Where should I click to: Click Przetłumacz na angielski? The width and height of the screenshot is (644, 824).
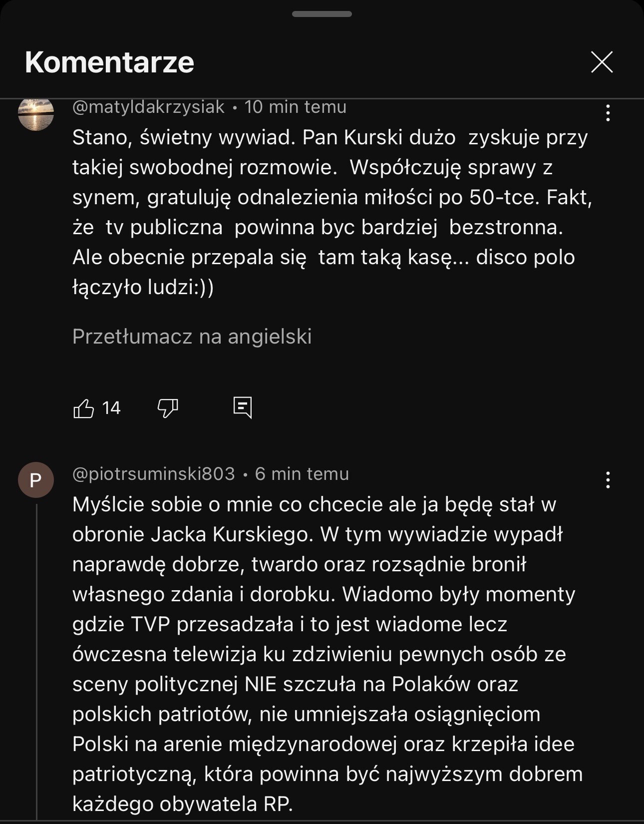(x=192, y=337)
